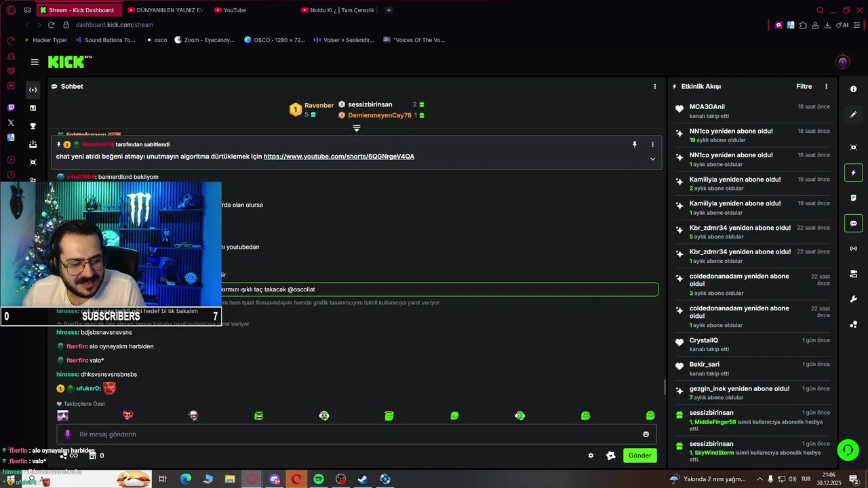Open the trophy icon in left sidebar
868x488 pixels.
click(33, 126)
